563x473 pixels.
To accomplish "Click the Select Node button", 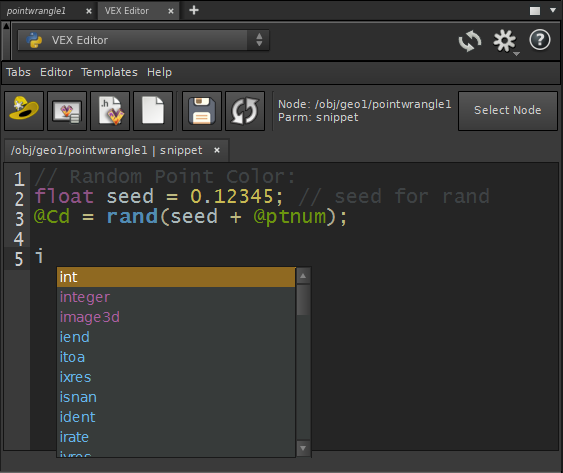I will click(x=508, y=110).
